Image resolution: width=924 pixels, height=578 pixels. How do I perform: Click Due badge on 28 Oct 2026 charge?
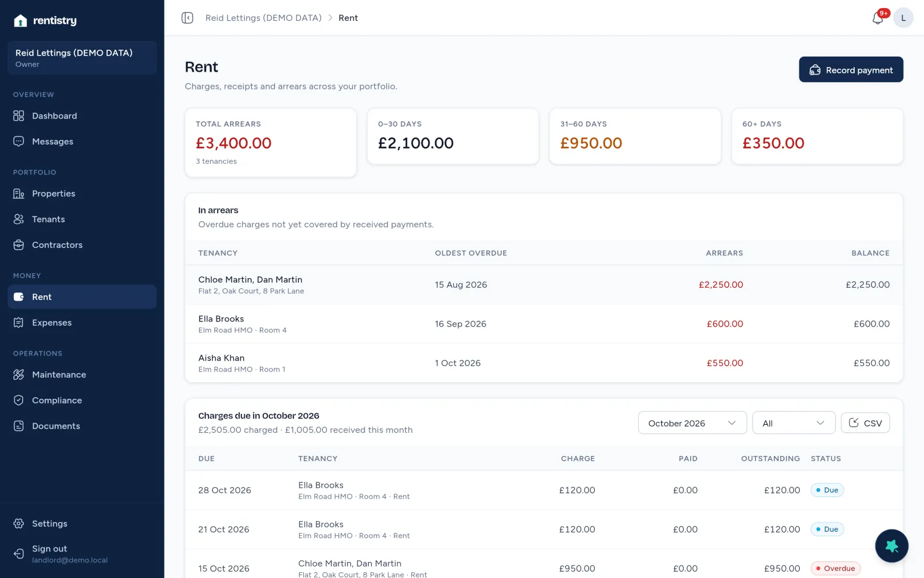827,490
